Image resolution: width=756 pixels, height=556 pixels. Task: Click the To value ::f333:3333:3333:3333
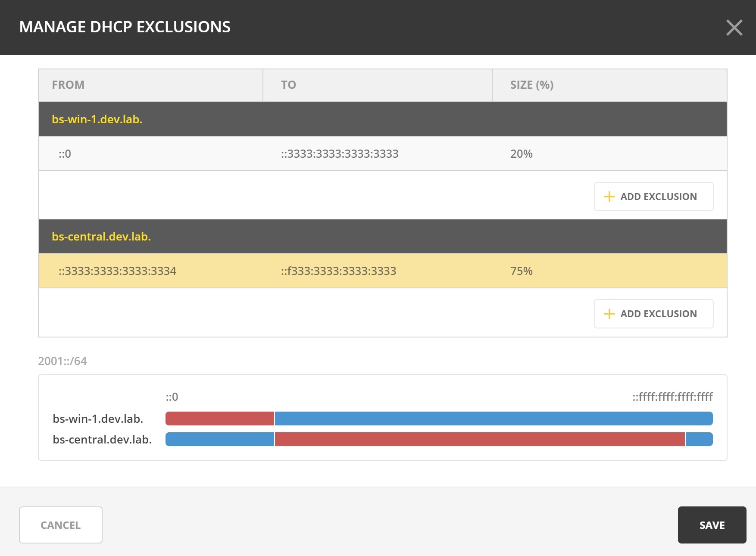point(338,271)
